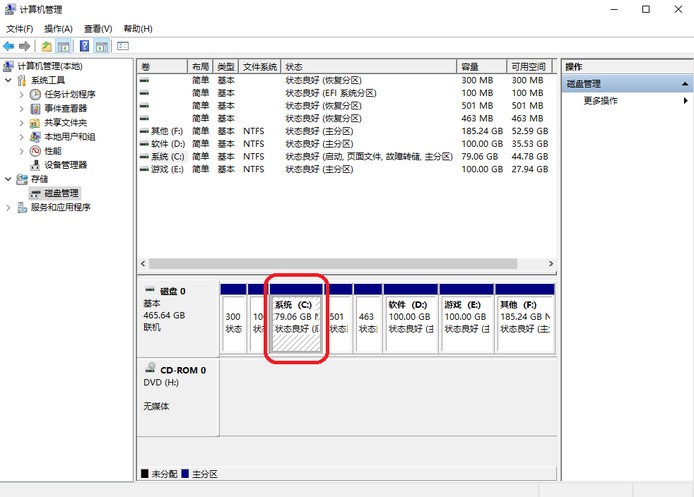
Task: Click the Device Manager icon in tree
Action: (x=35, y=165)
